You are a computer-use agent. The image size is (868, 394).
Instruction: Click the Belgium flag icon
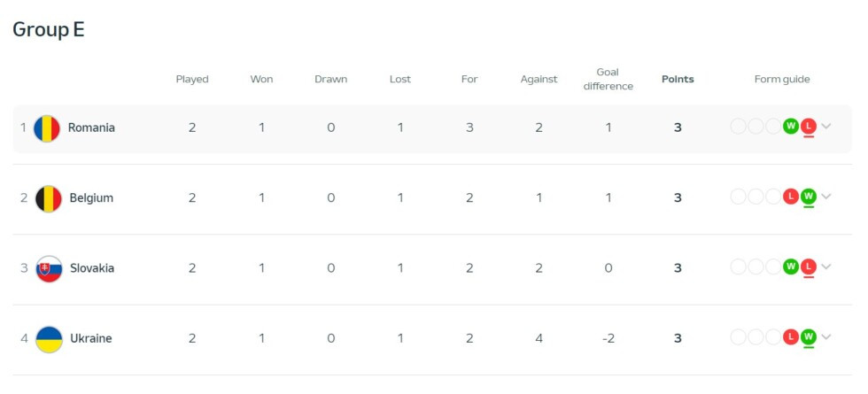coord(49,198)
